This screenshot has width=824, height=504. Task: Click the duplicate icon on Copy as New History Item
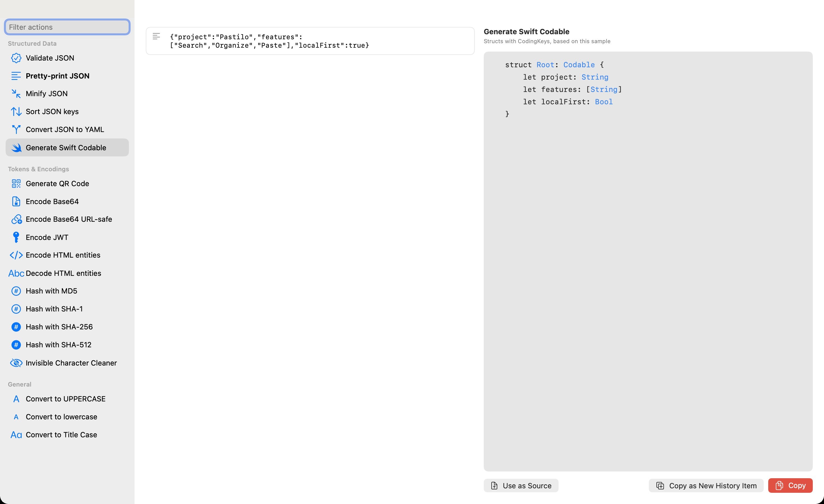click(x=660, y=485)
